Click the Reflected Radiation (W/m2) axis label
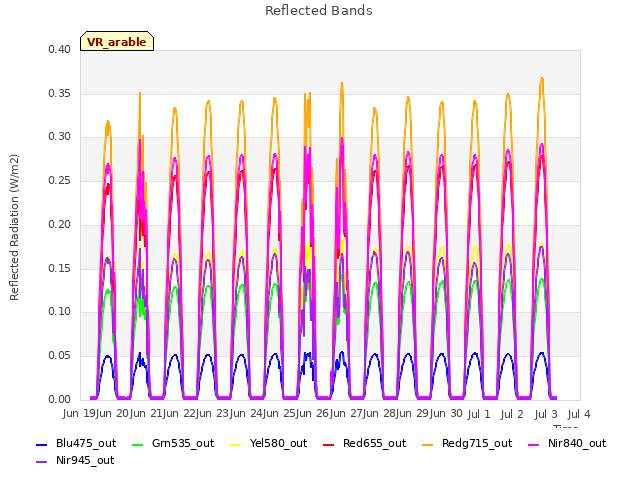 [14, 227]
